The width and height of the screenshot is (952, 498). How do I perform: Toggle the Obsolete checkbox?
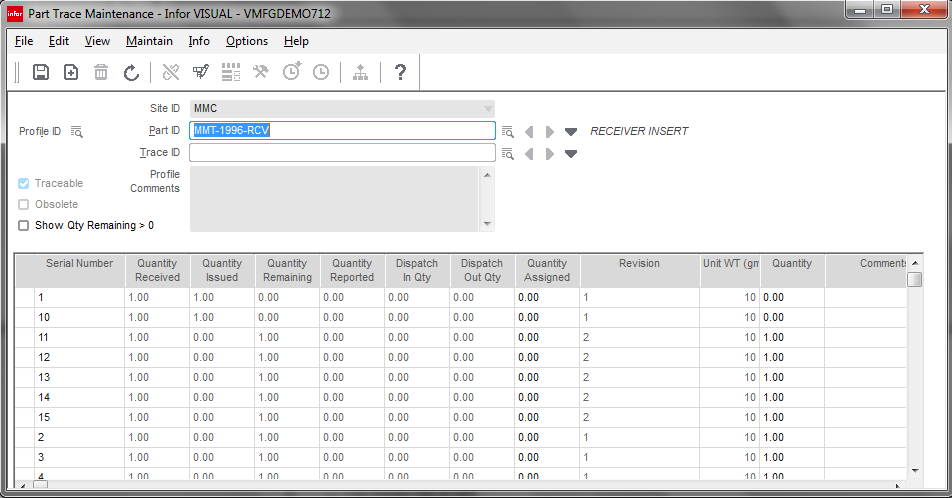click(x=24, y=205)
